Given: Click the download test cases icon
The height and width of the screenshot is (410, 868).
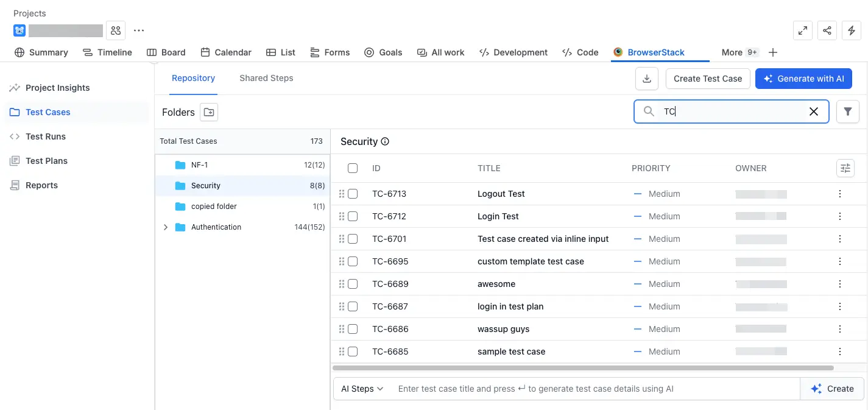Looking at the screenshot, I should coord(647,79).
